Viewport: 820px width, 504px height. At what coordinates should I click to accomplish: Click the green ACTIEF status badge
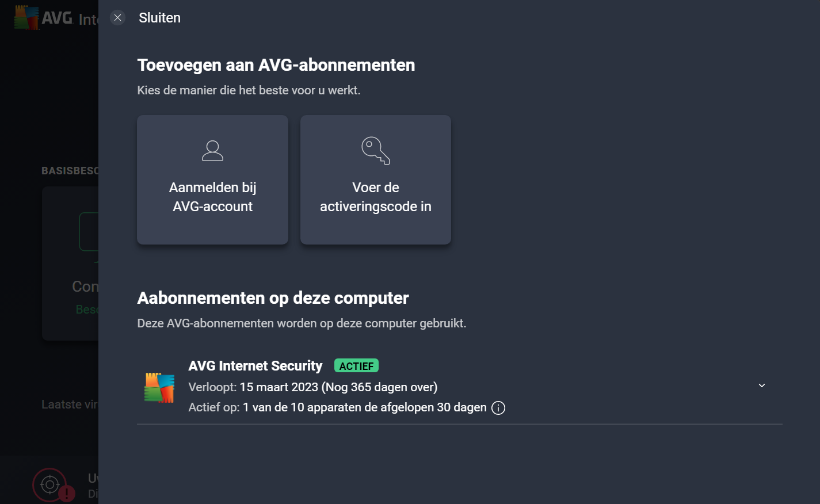tap(356, 366)
